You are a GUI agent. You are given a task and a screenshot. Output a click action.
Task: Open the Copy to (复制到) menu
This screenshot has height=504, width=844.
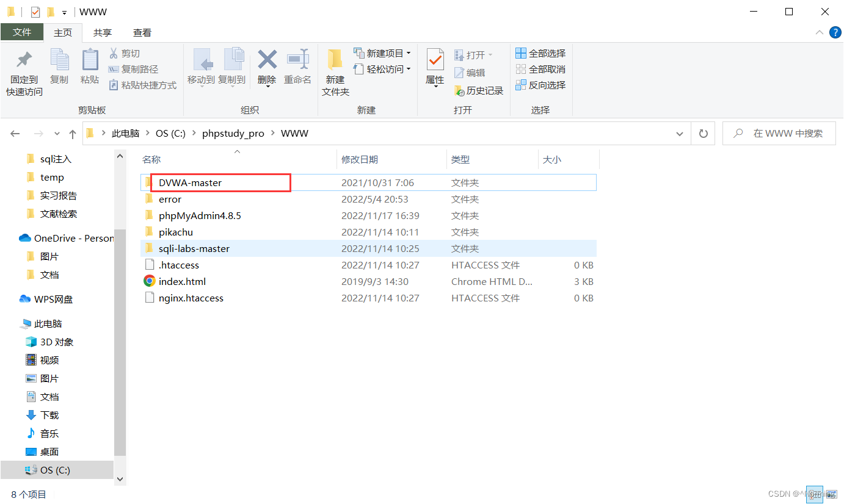[232, 67]
